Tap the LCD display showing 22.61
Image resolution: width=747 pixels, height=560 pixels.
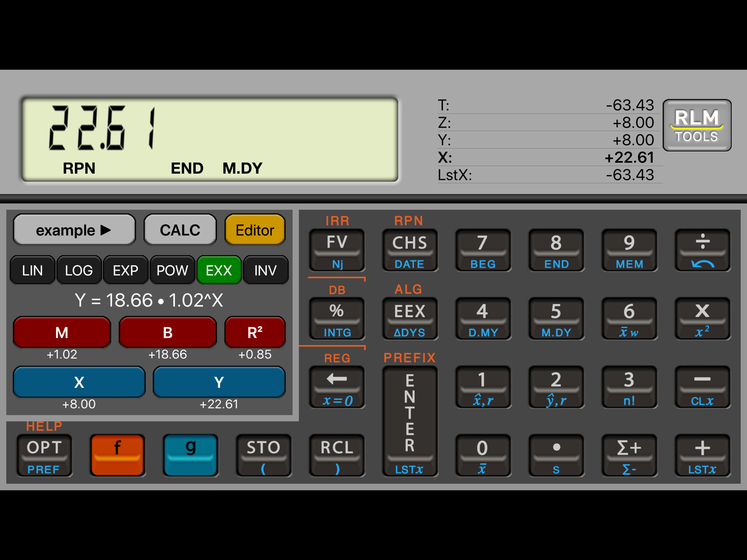[209, 139]
